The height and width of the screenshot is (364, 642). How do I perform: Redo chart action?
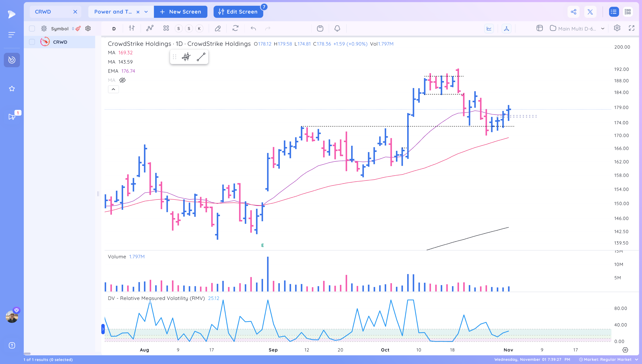coord(268,29)
